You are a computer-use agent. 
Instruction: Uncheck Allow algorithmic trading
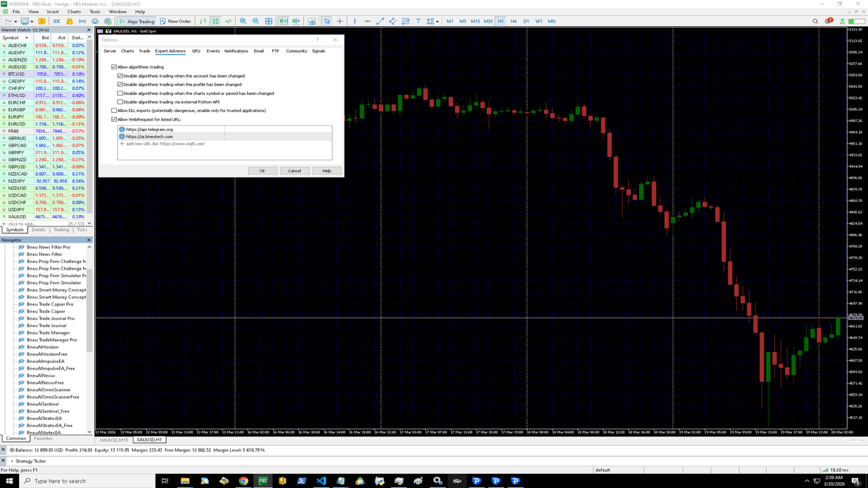tap(114, 67)
